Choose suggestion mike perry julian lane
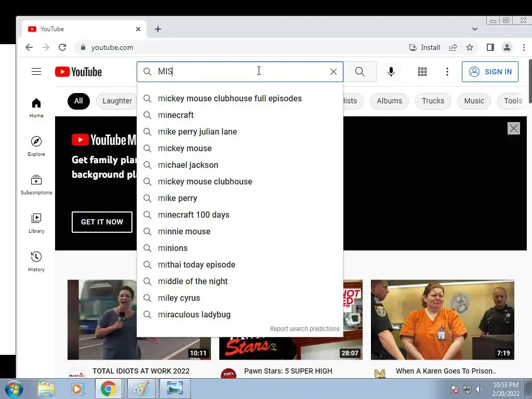Image resolution: width=532 pixels, height=399 pixels. [x=240, y=131]
